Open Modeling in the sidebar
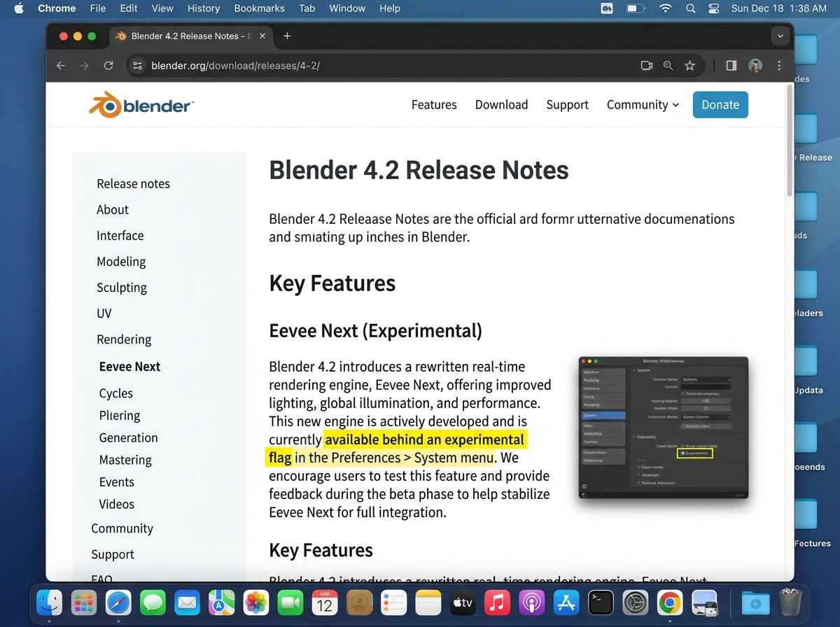 (x=121, y=262)
